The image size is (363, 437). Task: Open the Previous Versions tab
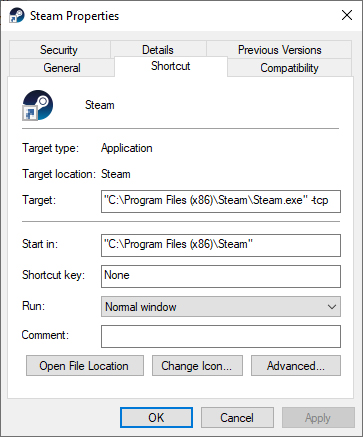(279, 50)
